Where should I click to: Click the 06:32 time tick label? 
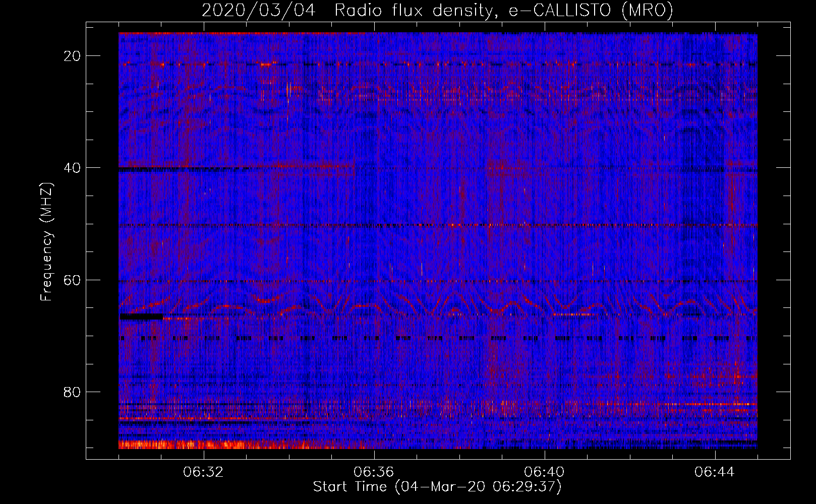pyautogui.click(x=204, y=472)
